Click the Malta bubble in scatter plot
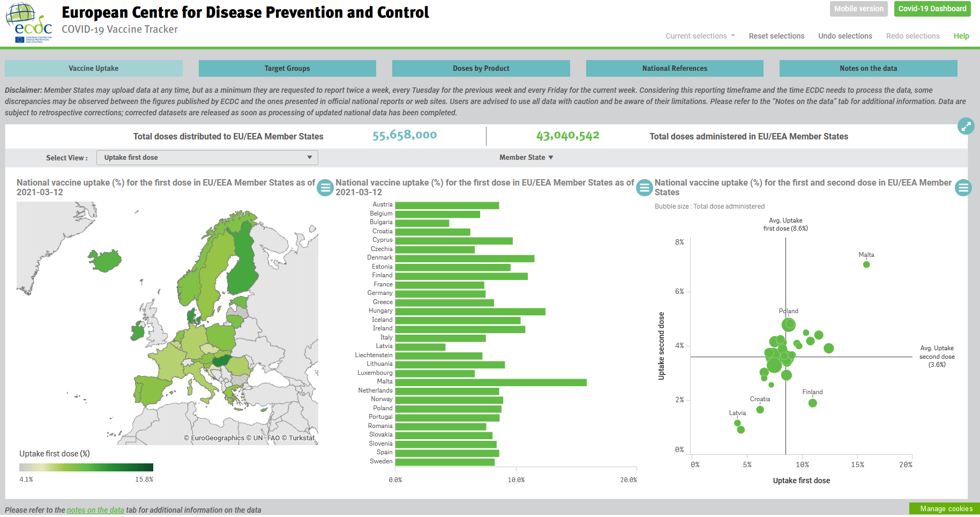The image size is (980, 517). (x=866, y=264)
